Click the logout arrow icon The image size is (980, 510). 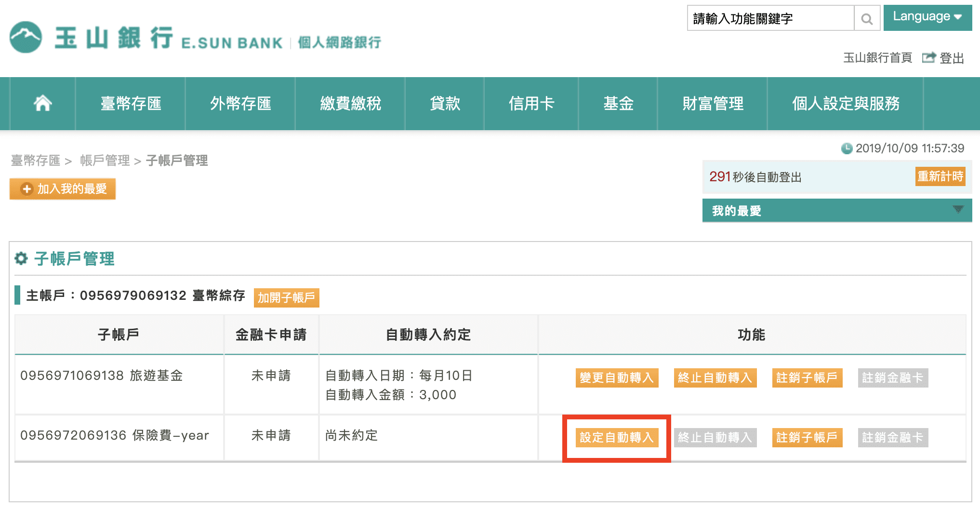[928, 58]
